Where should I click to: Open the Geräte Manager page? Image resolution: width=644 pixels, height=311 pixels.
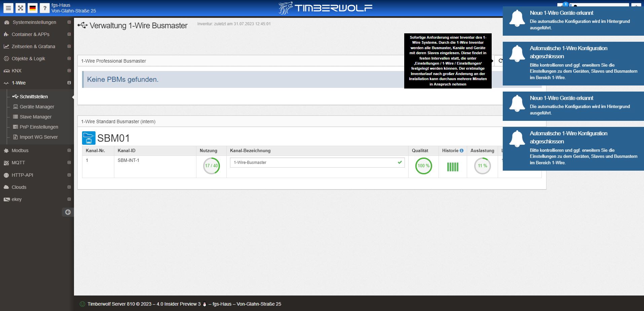37,107
